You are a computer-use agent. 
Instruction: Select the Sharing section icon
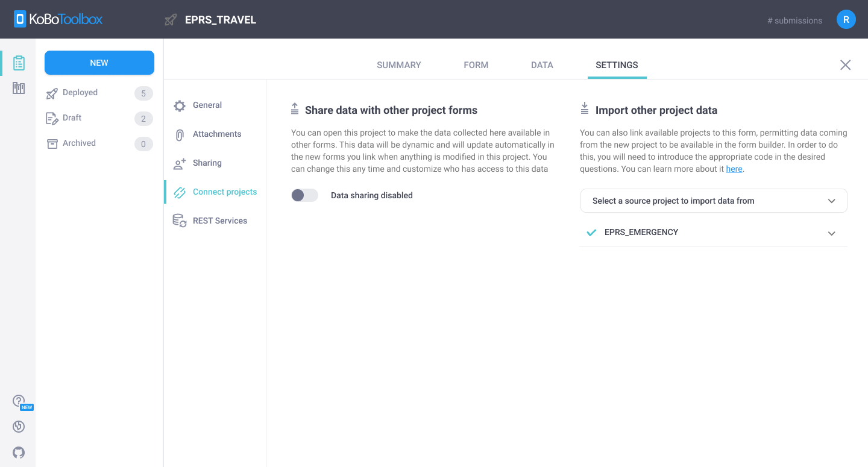[x=179, y=163]
